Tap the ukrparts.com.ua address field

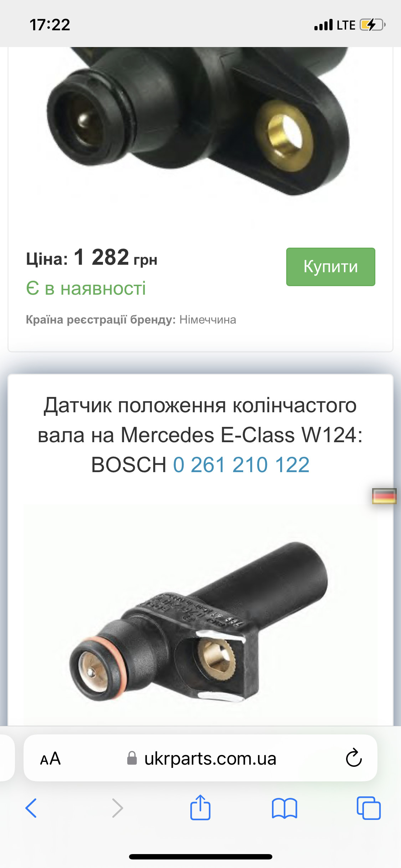click(200, 758)
